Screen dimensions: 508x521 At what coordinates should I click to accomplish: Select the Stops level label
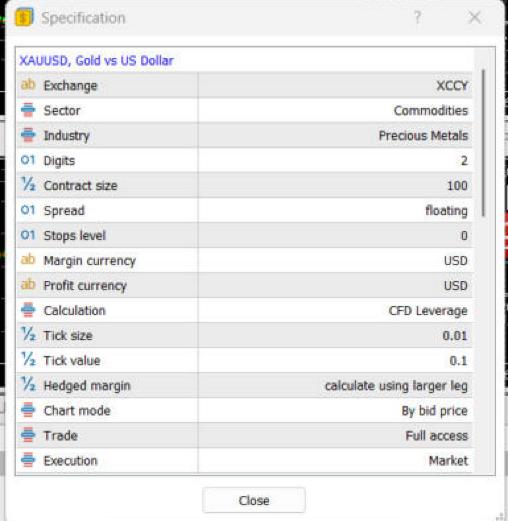pyautogui.click(x=75, y=236)
